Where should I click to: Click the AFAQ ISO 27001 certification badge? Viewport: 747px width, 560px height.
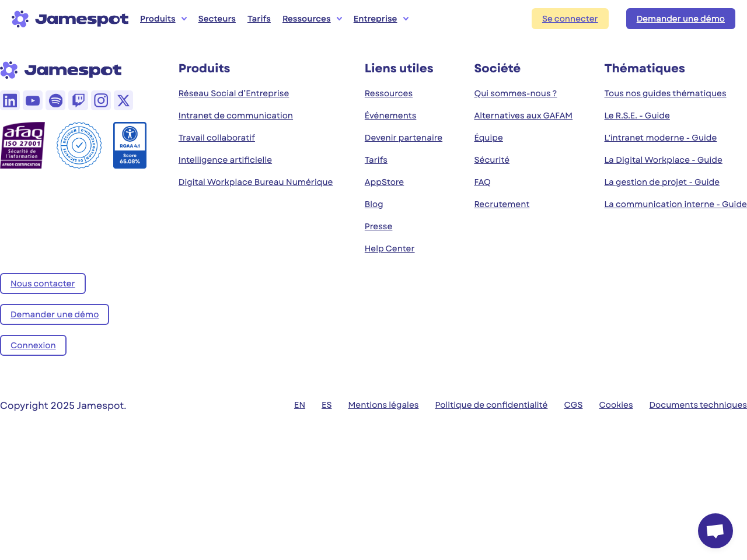[23, 145]
